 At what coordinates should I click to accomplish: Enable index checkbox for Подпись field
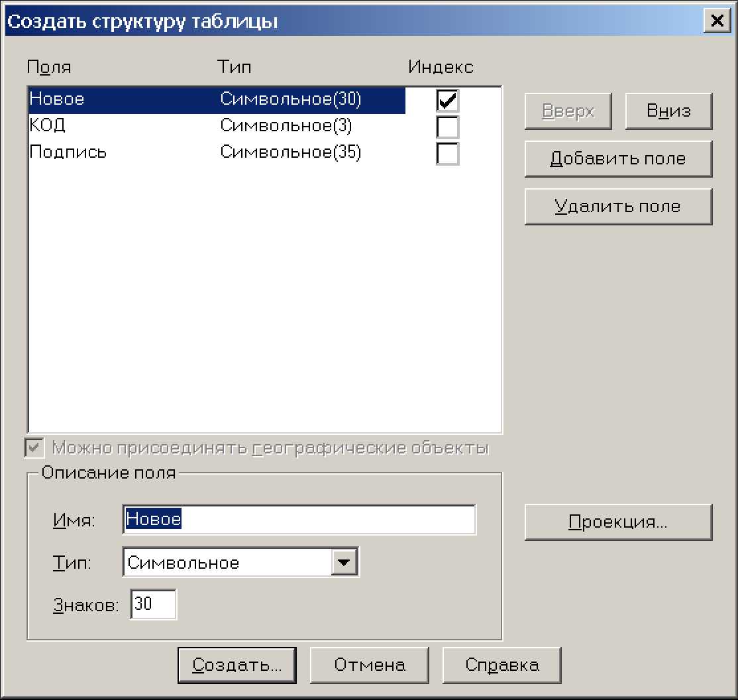tap(447, 153)
